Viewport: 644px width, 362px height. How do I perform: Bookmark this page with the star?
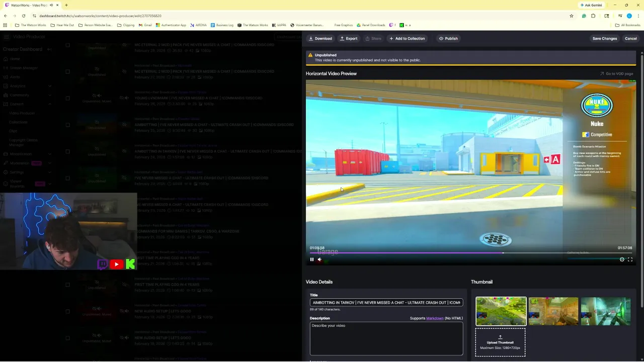[x=572, y=16]
